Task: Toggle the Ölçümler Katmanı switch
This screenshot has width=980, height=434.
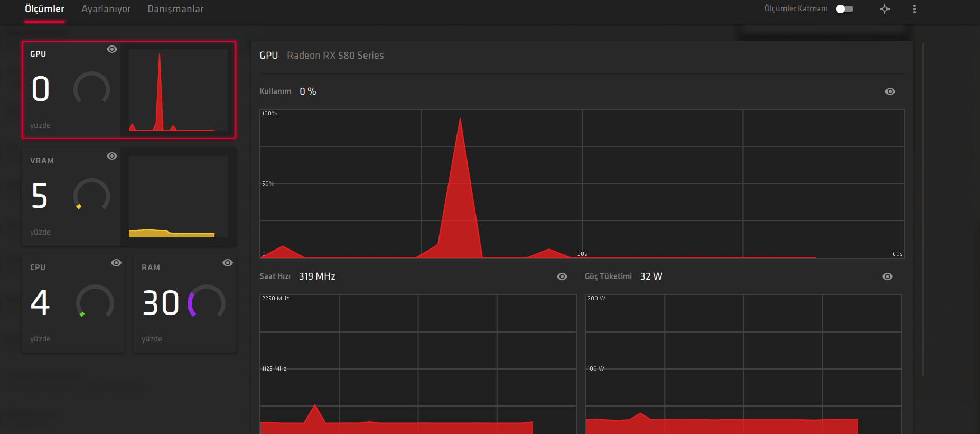Action: pos(845,9)
